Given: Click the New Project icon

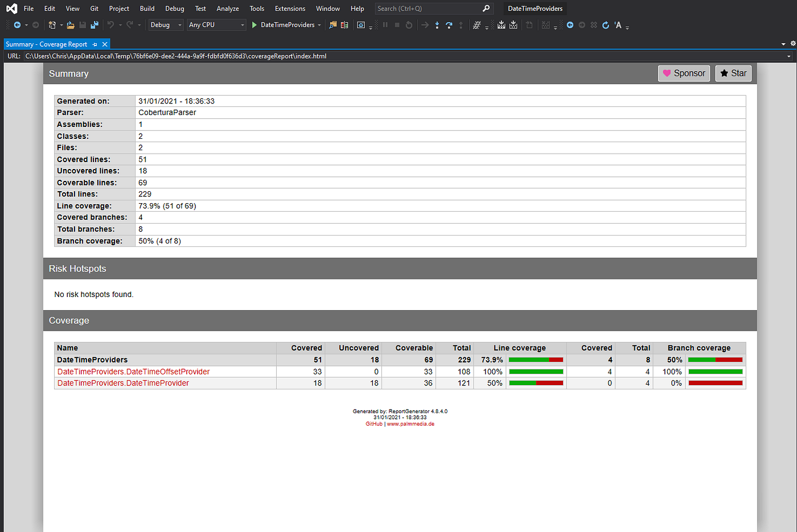Looking at the screenshot, I should [x=52, y=25].
